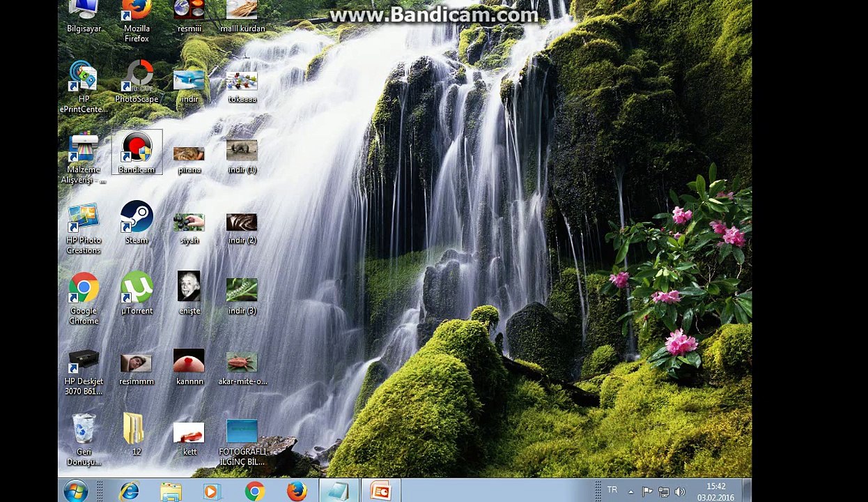The image size is (868, 502).
Task: Open Google Chrome desktop shortcut
Action: point(84,299)
